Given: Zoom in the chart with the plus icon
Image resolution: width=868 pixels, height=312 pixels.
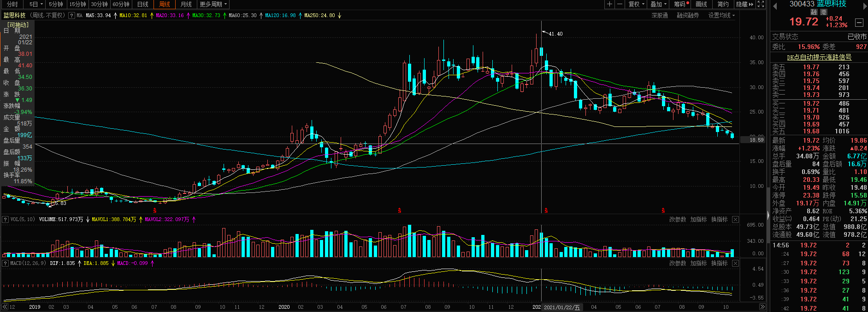Looking at the screenshot, I should point(609,4).
